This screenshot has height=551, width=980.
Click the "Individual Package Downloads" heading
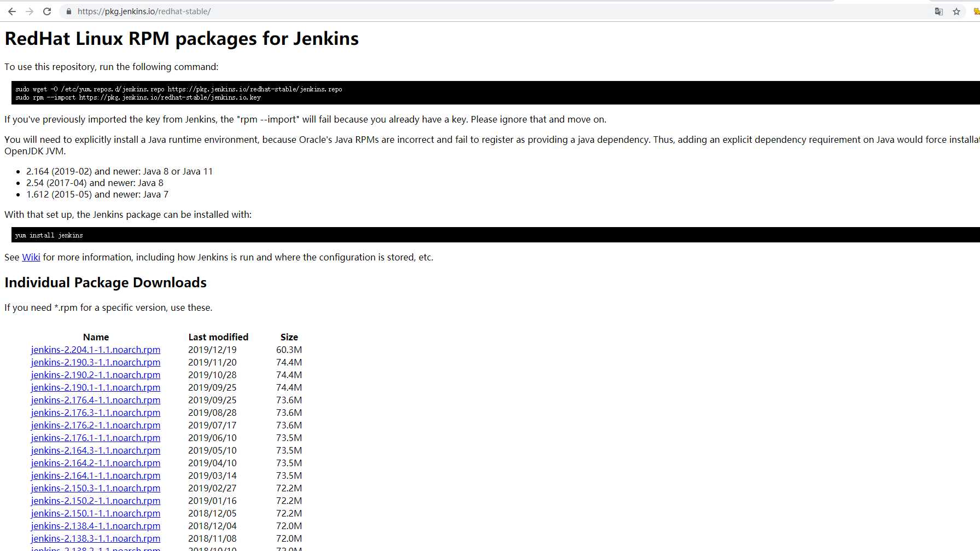pos(106,282)
